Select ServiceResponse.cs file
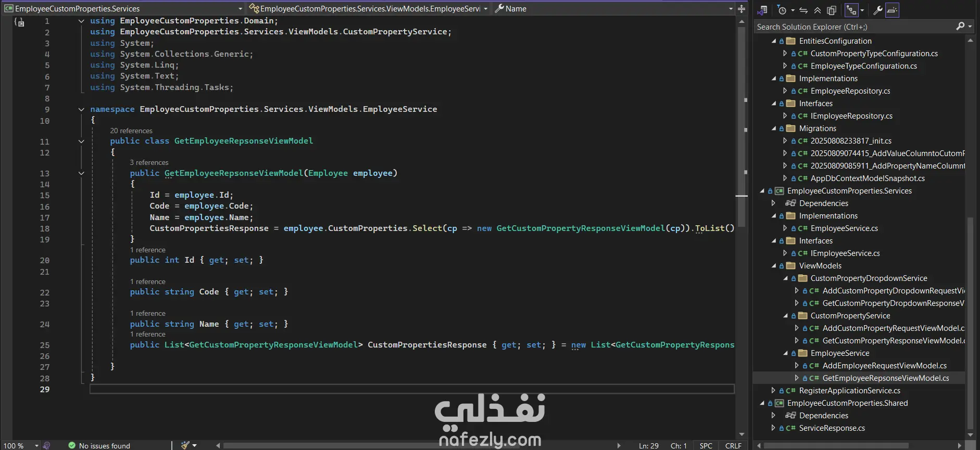Viewport: 980px width, 450px height. (832, 428)
